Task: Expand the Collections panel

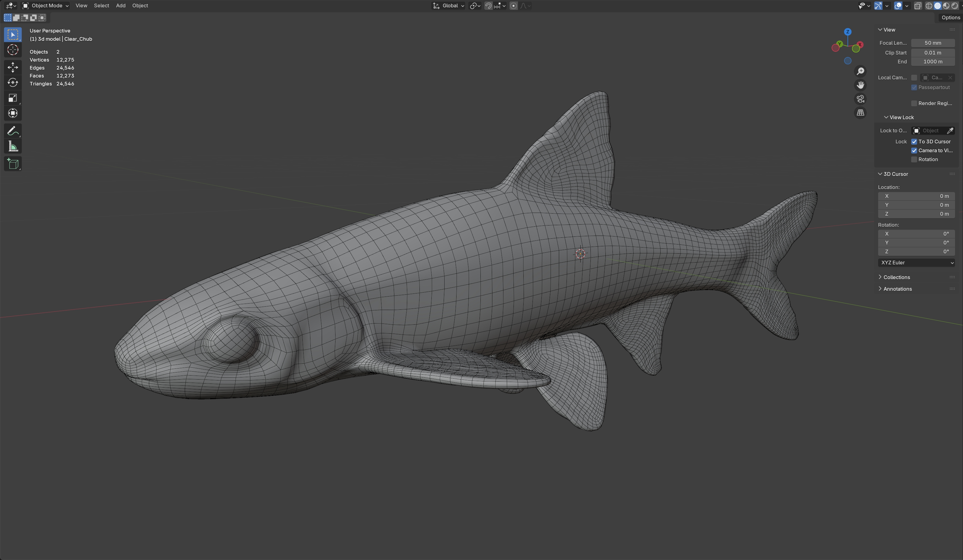Action: pyautogui.click(x=896, y=277)
